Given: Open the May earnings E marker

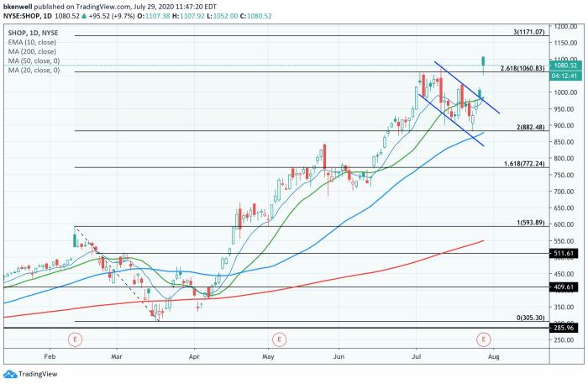Looking at the screenshot, I should (x=278, y=339).
